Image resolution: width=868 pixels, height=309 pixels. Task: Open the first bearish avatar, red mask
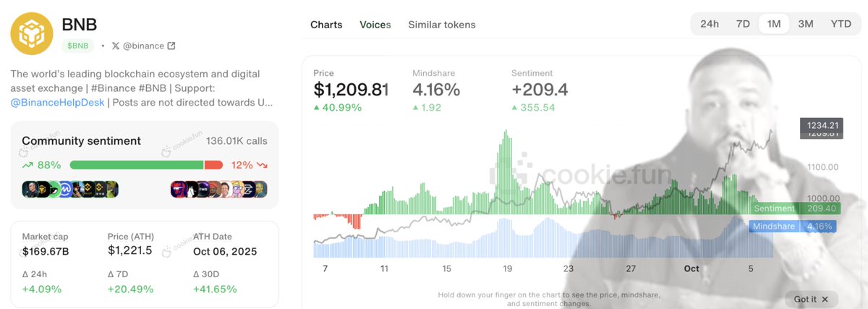[178, 190]
